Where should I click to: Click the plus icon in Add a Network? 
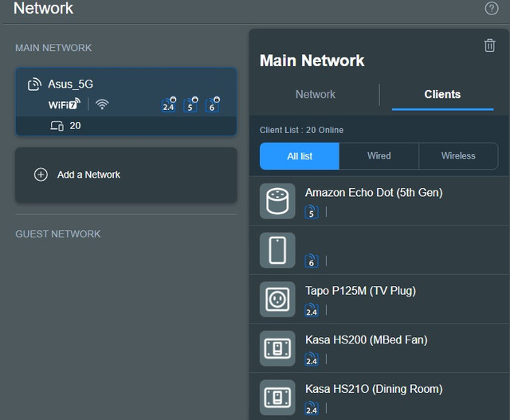[x=41, y=175]
